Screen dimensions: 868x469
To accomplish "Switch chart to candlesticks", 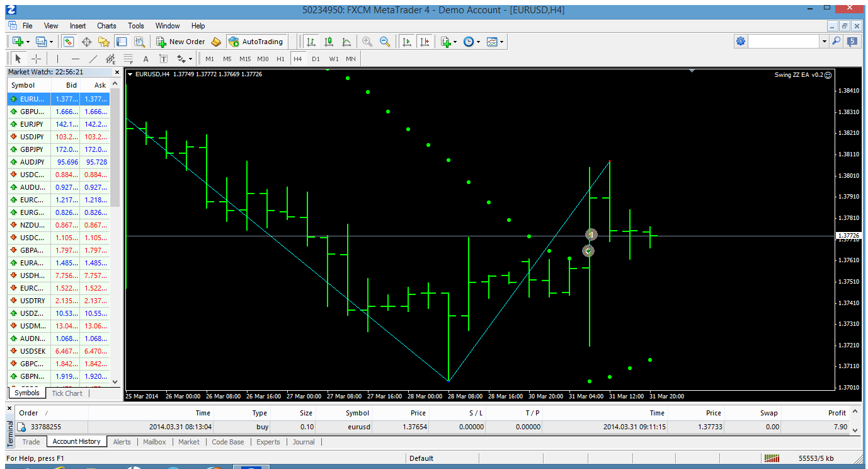I will [x=329, y=42].
